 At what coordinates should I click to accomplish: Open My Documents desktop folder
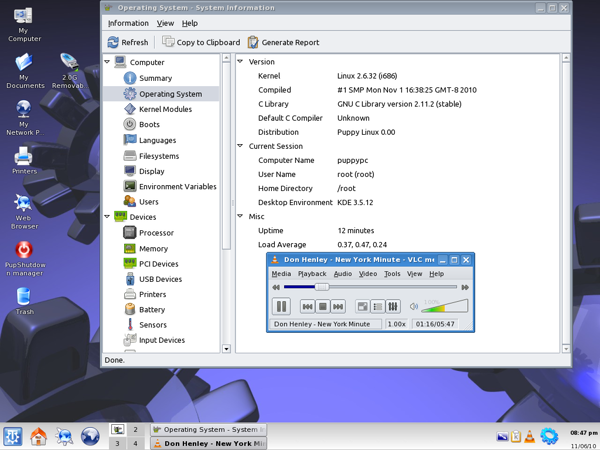pos(24,62)
